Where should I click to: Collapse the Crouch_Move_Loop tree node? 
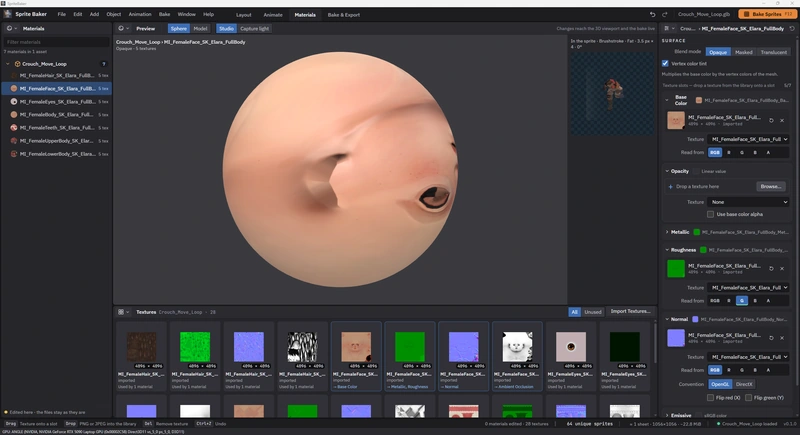8,64
